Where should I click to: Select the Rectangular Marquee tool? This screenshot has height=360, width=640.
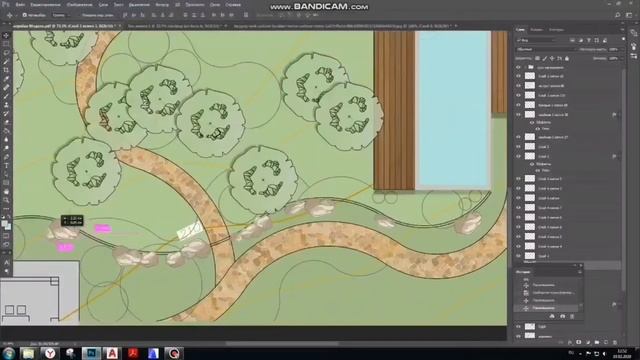[6, 44]
